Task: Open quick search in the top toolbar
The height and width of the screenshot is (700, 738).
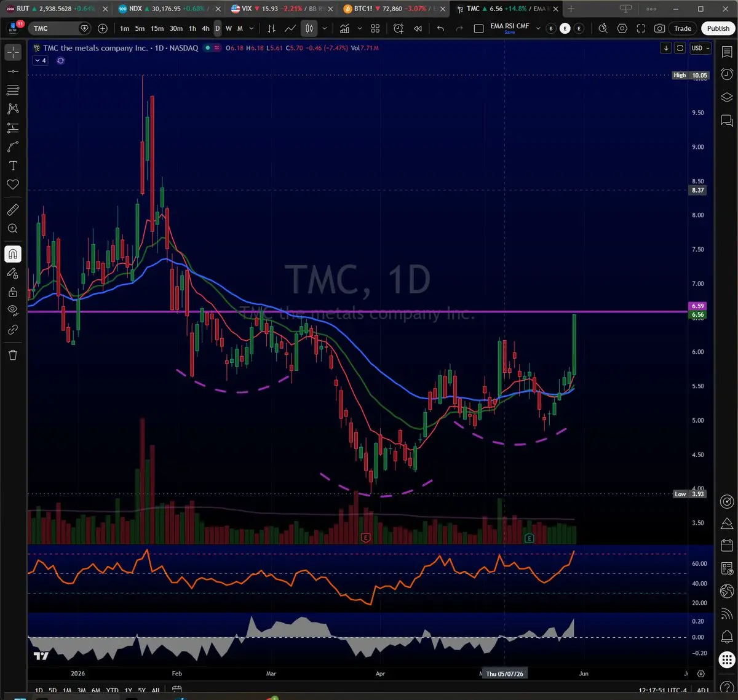Action: [x=603, y=28]
